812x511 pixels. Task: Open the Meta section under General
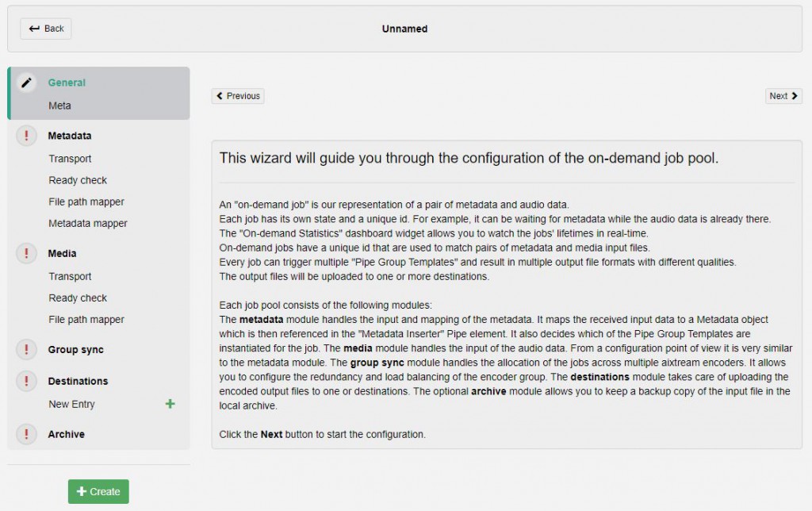point(59,106)
